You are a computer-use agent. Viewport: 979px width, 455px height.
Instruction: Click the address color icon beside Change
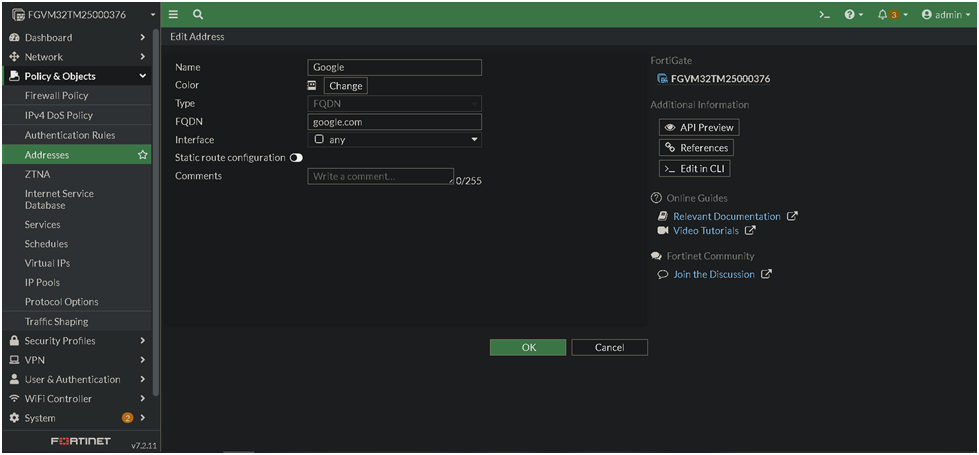click(x=312, y=85)
